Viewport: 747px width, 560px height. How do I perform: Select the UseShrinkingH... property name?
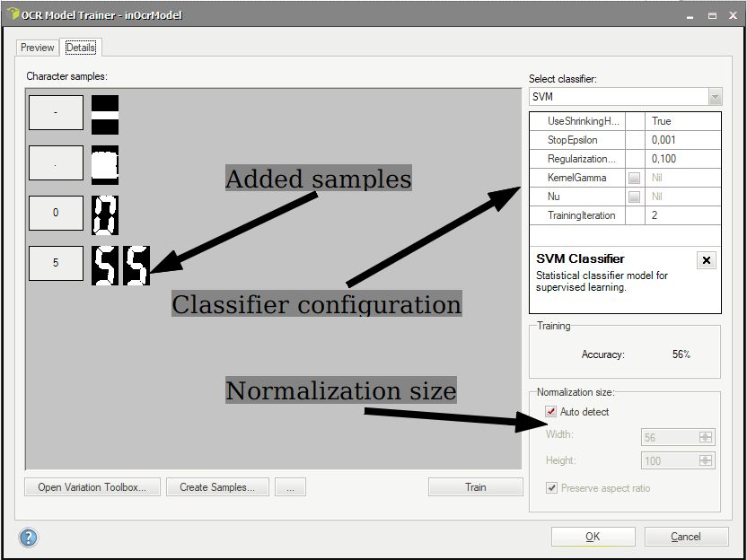583,121
